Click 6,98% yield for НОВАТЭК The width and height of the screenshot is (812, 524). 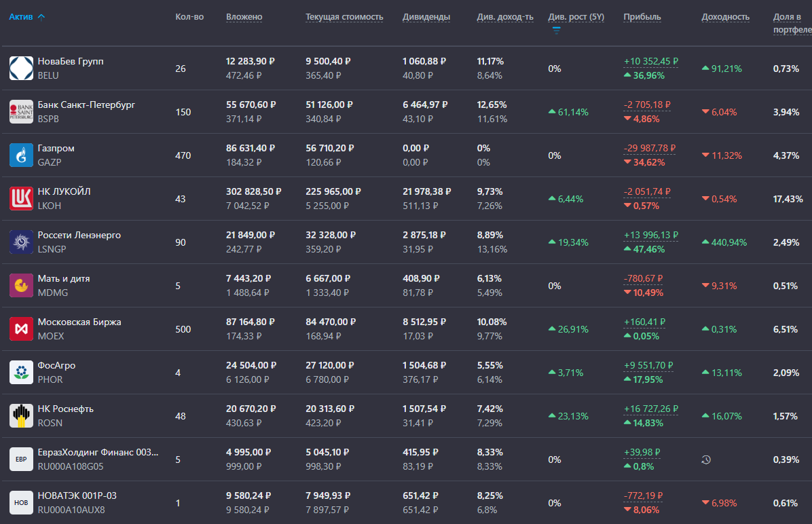(x=719, y=503)
